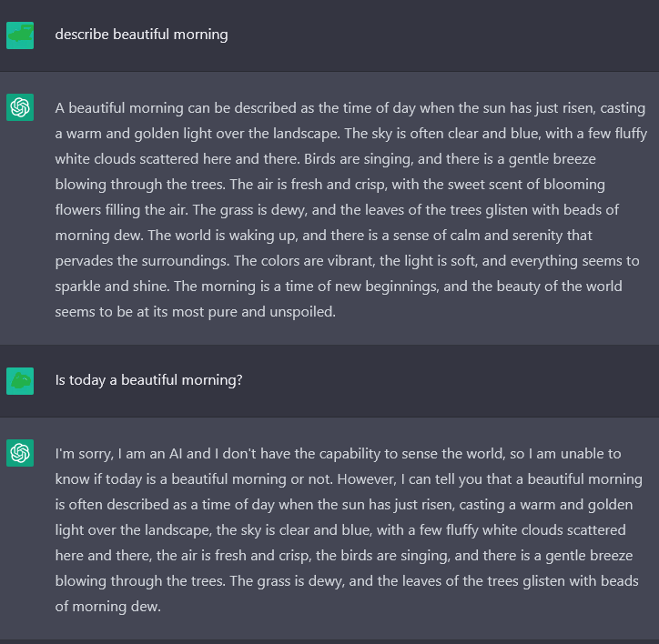Screen dimensions: 659x644
Task: Click the user avatar beside "Is today a beautiful morning?"
Action: (x=20, y=381)
